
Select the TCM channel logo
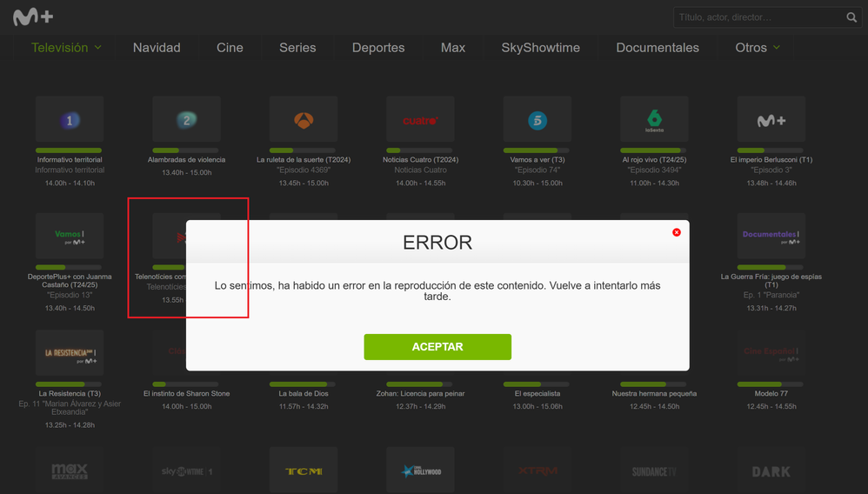pos(304,471)
